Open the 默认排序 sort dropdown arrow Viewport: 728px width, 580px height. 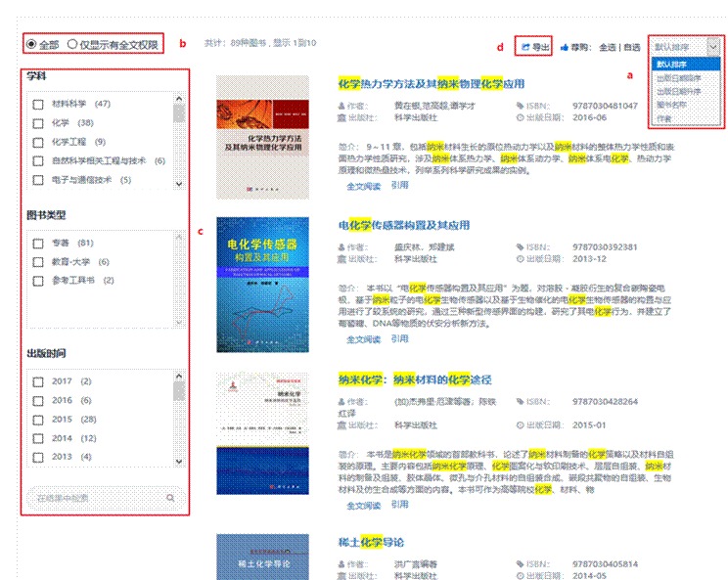click(x=713, y=46)
